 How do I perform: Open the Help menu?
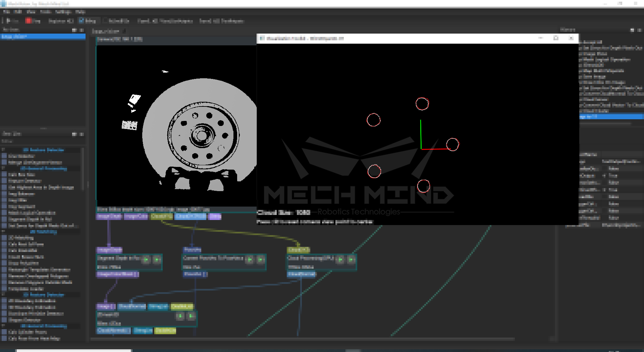[80, 12]
